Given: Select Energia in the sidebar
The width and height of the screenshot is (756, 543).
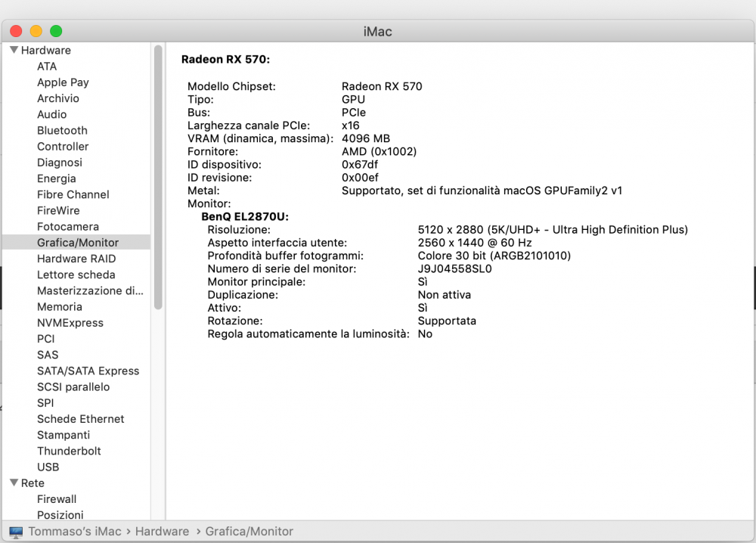Looking at the screenshot, I should (57, 178).
